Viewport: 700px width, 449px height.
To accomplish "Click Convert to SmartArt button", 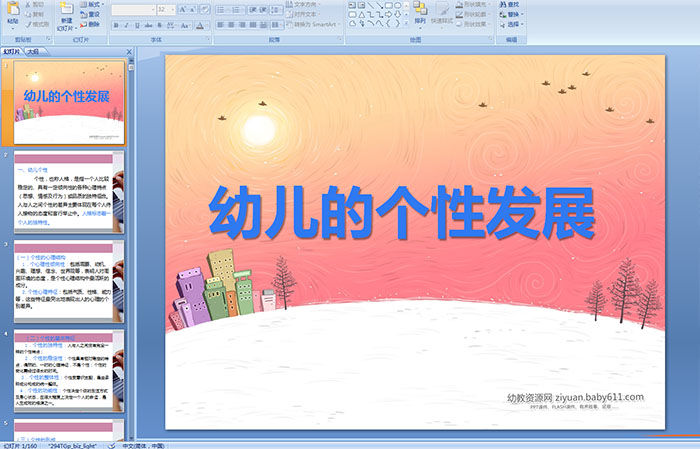I will [313, 24].
